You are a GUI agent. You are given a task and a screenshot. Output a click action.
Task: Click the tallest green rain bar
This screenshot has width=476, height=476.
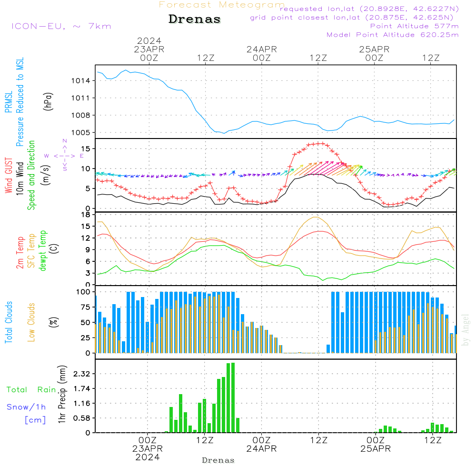233,397
